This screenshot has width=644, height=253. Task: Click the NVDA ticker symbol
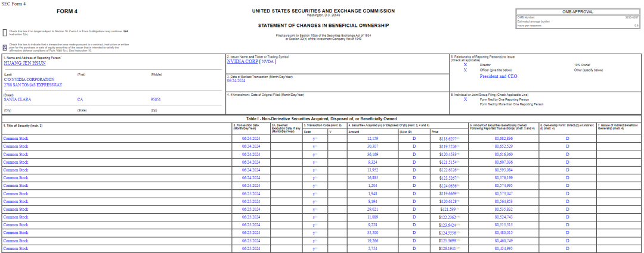pyautogui.click(x=267, y=61)
